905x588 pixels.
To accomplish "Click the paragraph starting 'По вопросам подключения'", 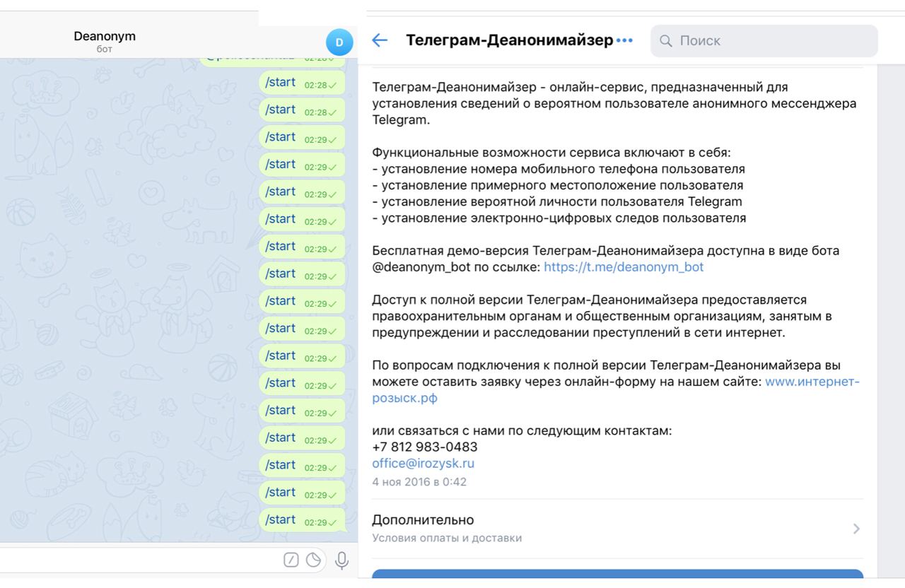I will click(x=616, y=382).
